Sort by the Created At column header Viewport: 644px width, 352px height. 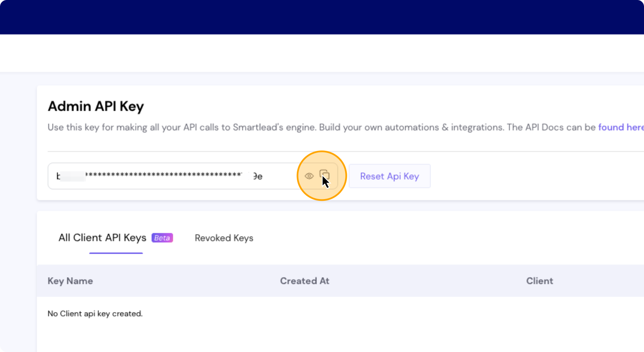tap(304, 281)
